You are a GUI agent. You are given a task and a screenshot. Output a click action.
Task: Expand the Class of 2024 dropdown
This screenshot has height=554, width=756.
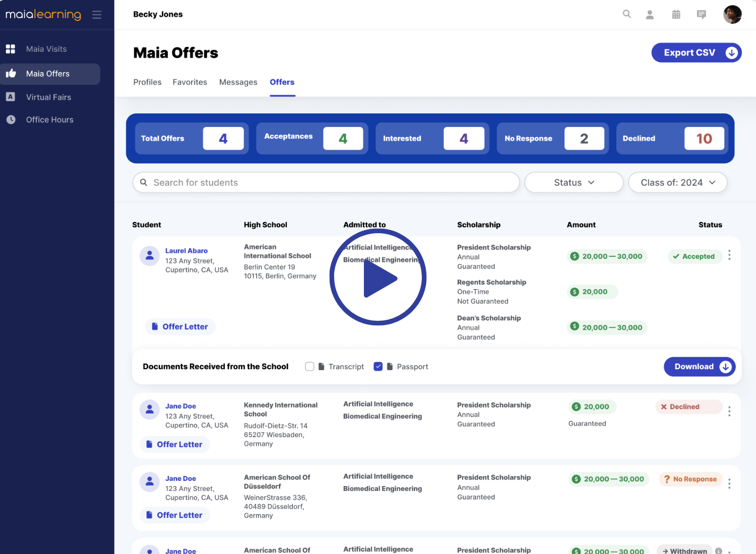[x=677, y=182]
